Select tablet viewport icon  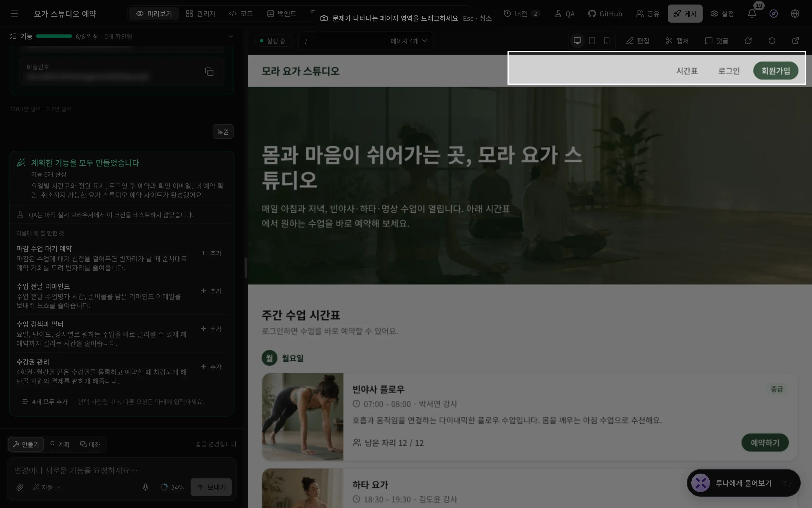[592, 41]
